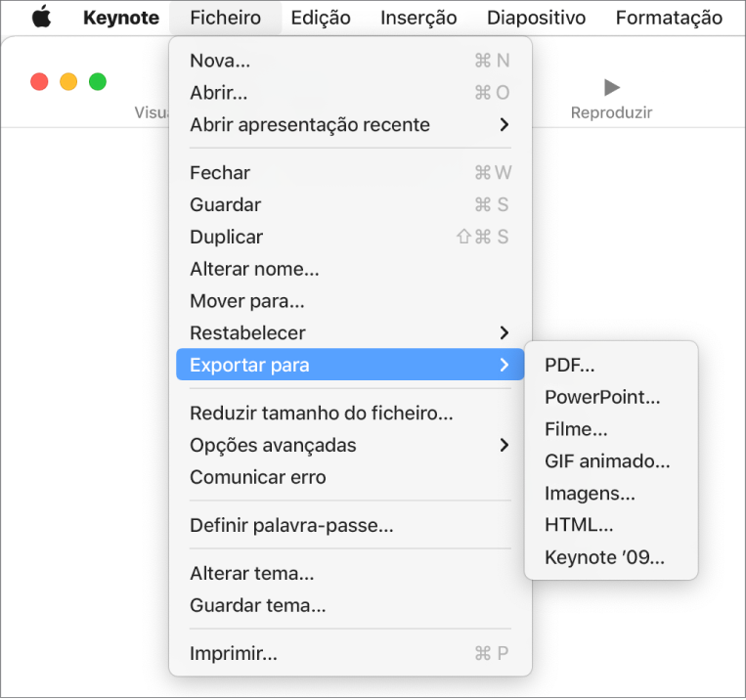746x700 pixels.
Task: Choose Mover para... entry
Action: click(x=350, y=301)
